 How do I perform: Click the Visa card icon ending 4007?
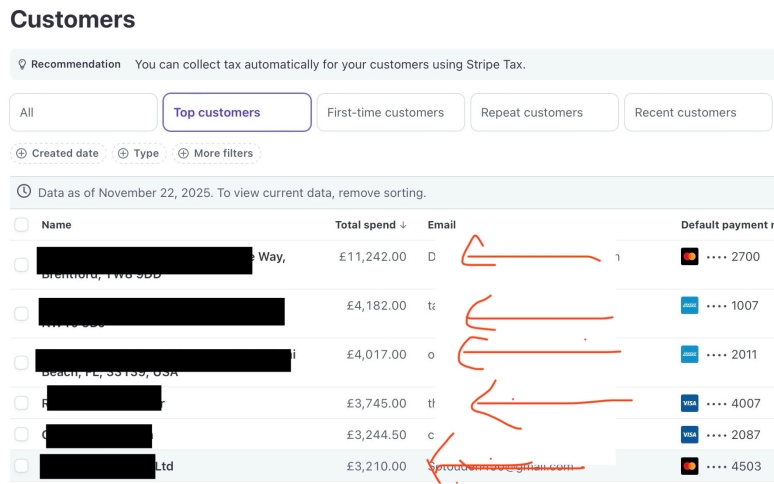(x=689, y=403)
